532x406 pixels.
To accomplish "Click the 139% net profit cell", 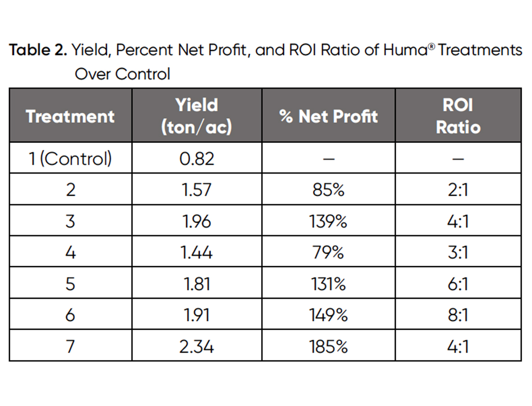I will [x=328, y=221].
